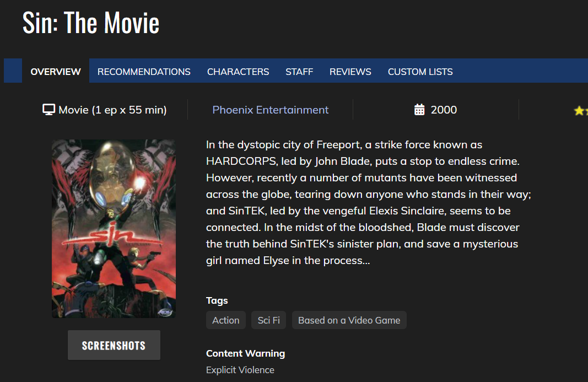
Task: Click the Explicit Violence content warning
Action: (x=240, y=370)
